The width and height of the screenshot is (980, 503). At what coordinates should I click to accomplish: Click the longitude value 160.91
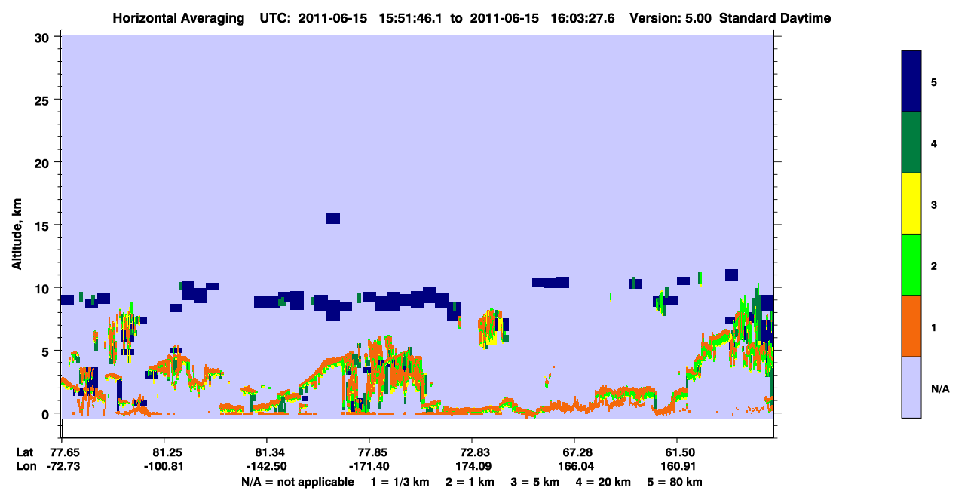(677, 466)
